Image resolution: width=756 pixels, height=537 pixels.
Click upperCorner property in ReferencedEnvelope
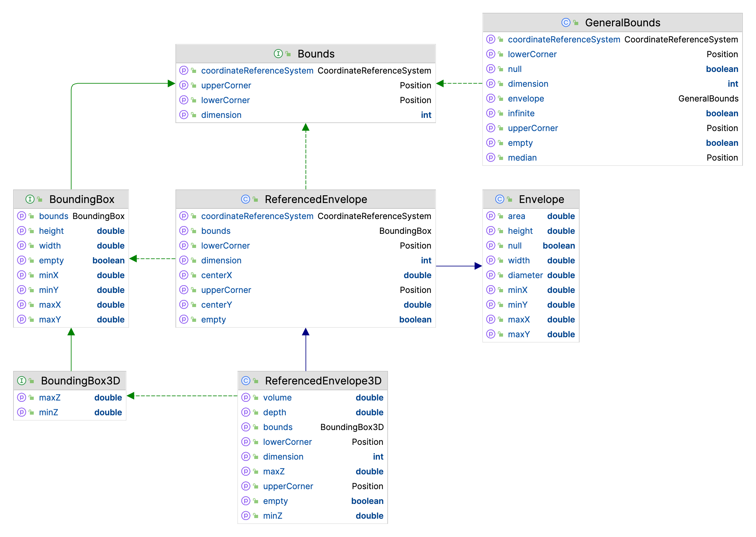click(226, 290)
